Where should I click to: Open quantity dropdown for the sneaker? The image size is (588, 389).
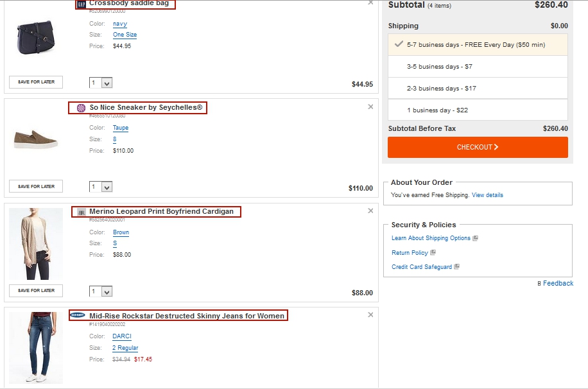tap(101, 187)
